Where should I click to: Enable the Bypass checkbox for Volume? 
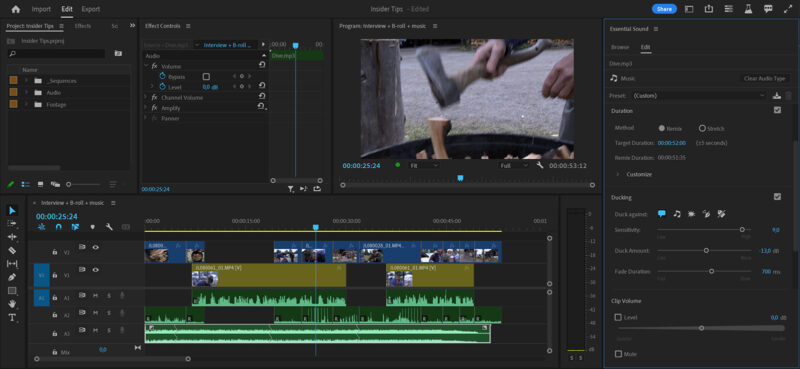click(206, 77)
